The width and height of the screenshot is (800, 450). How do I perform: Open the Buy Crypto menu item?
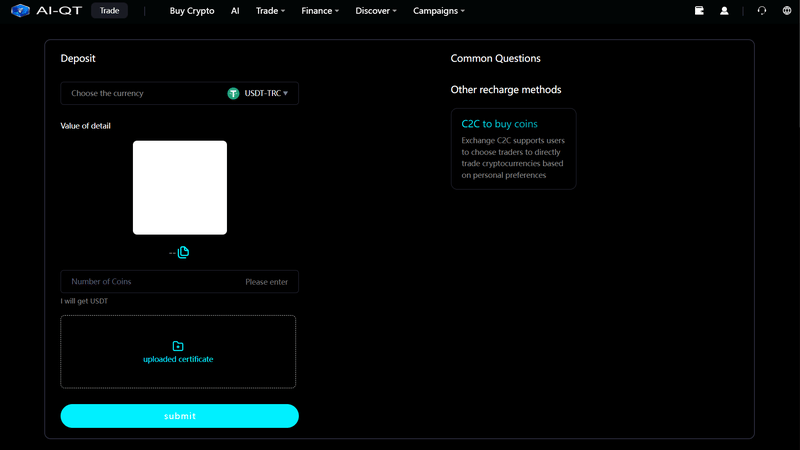(192, 11)
